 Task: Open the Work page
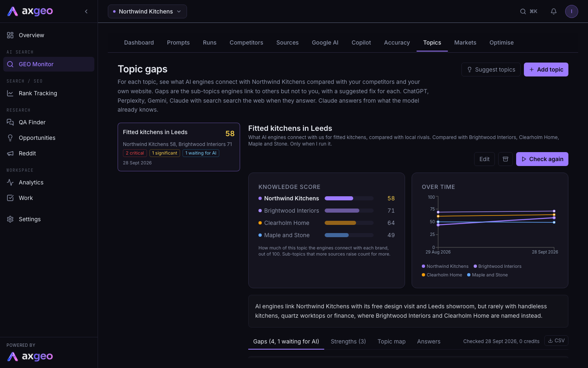49,198
